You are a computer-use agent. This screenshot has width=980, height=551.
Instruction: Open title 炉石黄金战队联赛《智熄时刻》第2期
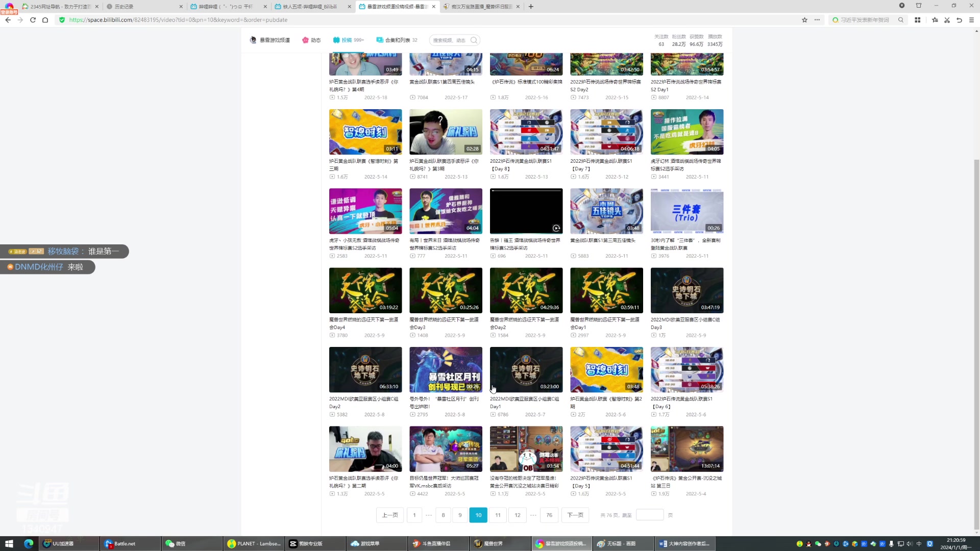[606, 403]
